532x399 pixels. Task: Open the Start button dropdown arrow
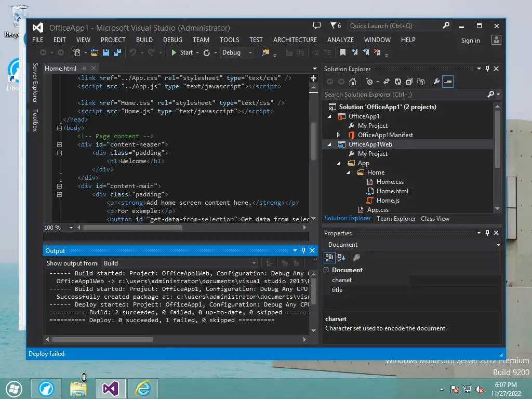(197, 52)
